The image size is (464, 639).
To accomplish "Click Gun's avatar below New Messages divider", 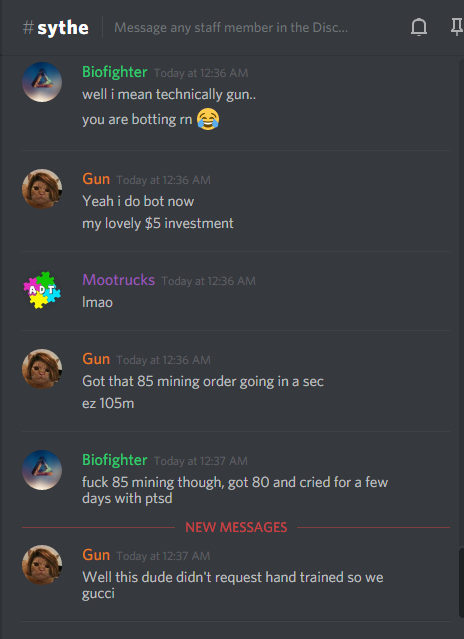I will tap(42, 565).
